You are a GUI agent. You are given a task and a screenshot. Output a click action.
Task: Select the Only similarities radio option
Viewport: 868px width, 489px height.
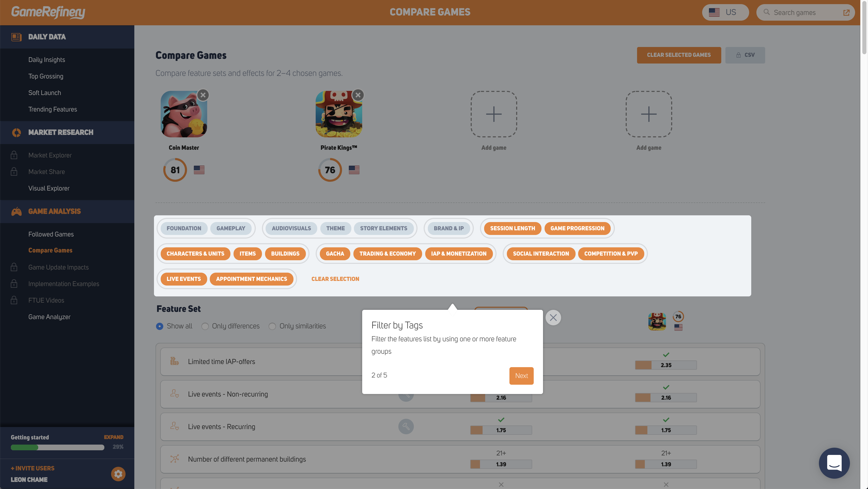[297, 326]
